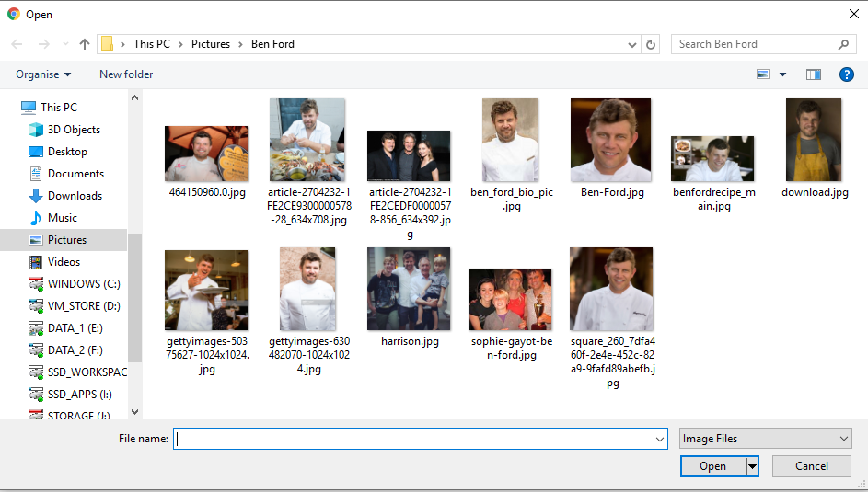Click New folder in the toolbar
The width and height of the screenshot is (868, 492).
[x=126, y=74]
